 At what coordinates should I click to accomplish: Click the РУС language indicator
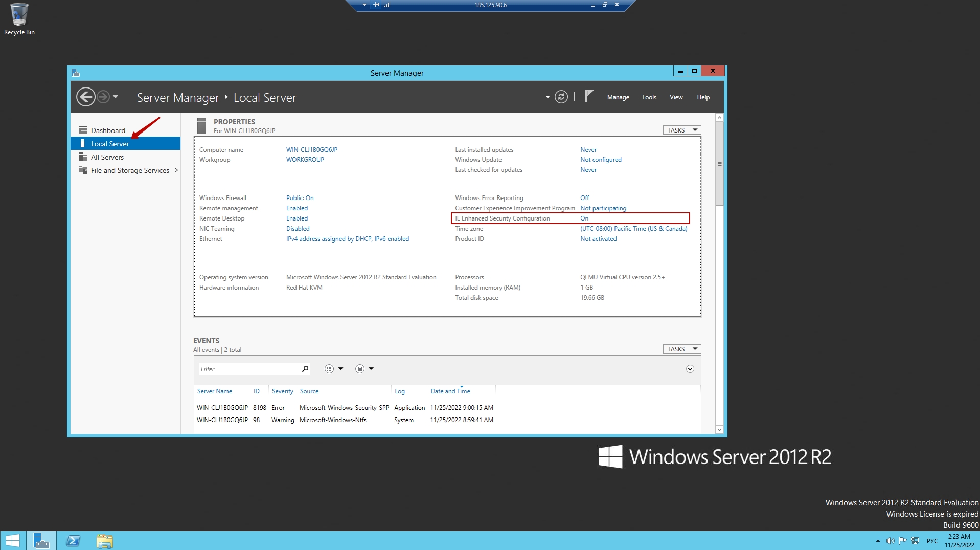point(932,541)
